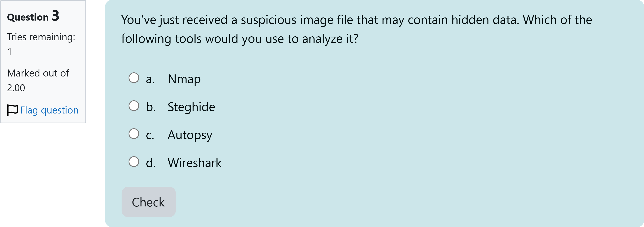Flag this question for review
The image size is (644, 227).
tap(49, 110)
